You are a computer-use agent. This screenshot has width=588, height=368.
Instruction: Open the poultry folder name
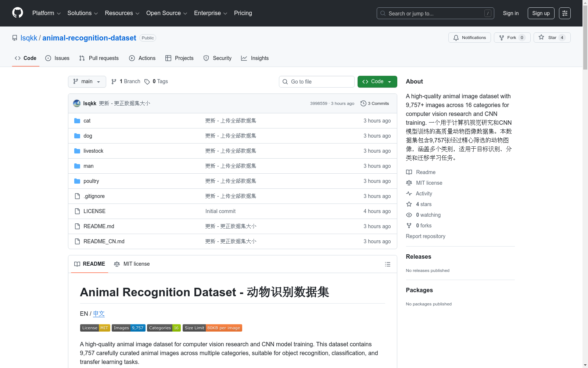[91, 181]
